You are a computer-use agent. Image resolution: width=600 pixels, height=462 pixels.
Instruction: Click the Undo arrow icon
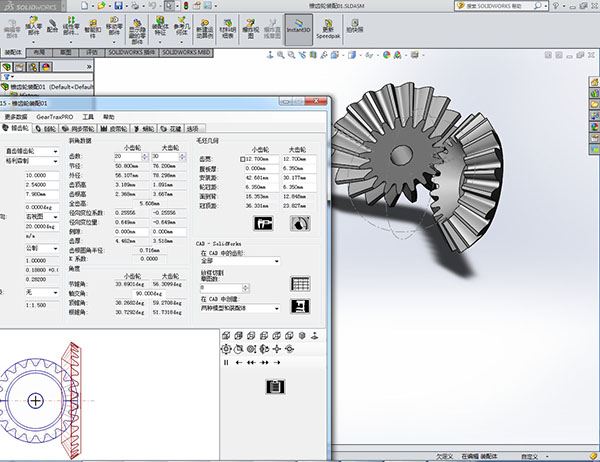click(x=152, y=6)
